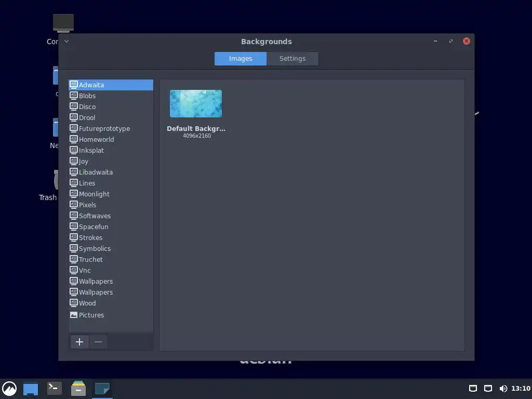Click the second network tray icon
The height and width of the screenshot is (399, 532).
488,389
